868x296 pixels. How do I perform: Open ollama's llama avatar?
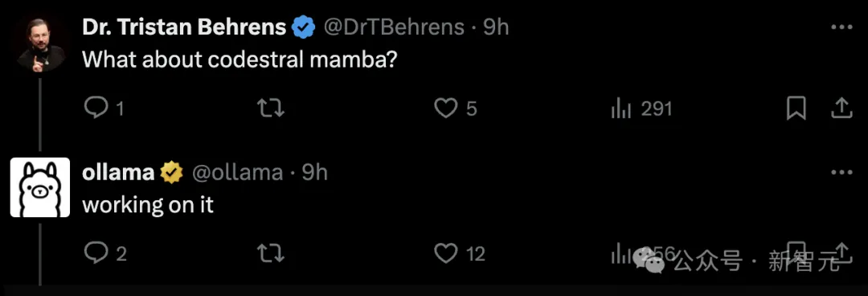[x=40, y=187]
